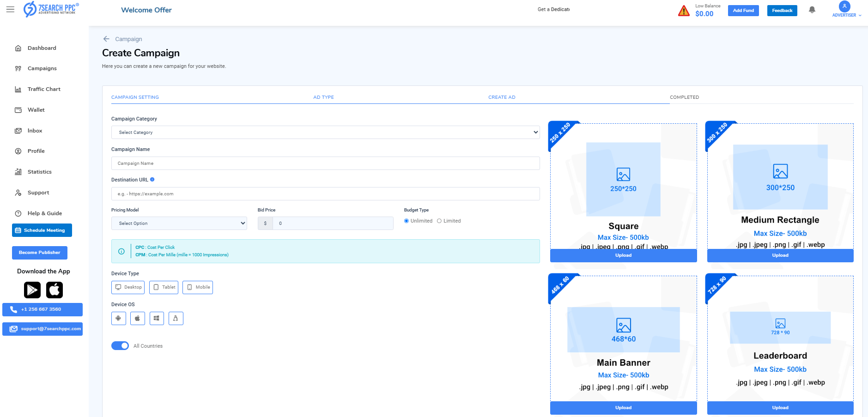Click the Destination URL input field
868x417 pixels.
click(x=326, y=194)
